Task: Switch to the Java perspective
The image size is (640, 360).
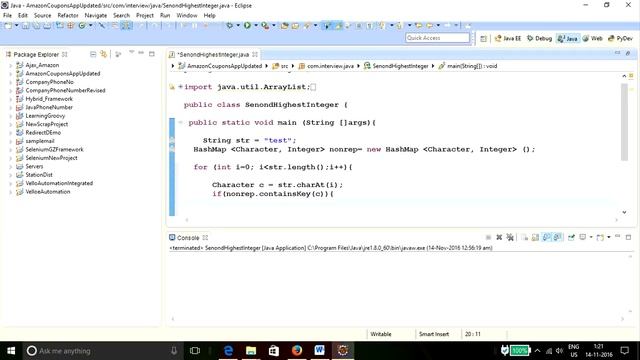Action: pos(568,38)
